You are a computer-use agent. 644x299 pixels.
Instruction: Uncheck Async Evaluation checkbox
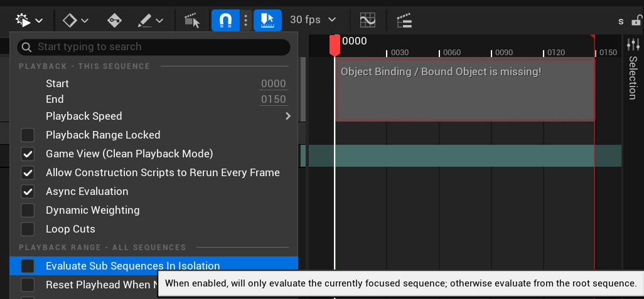coord(28,192)
